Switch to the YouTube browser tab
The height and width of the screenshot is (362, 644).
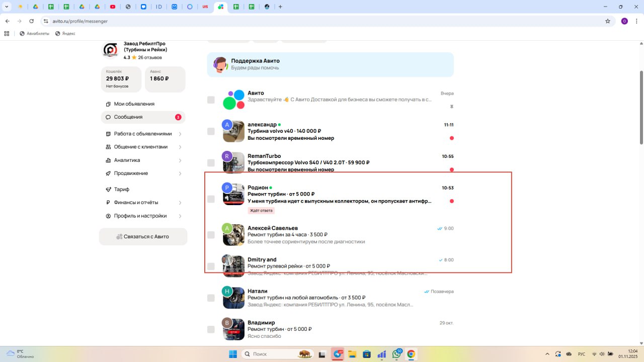click(112, 7)
